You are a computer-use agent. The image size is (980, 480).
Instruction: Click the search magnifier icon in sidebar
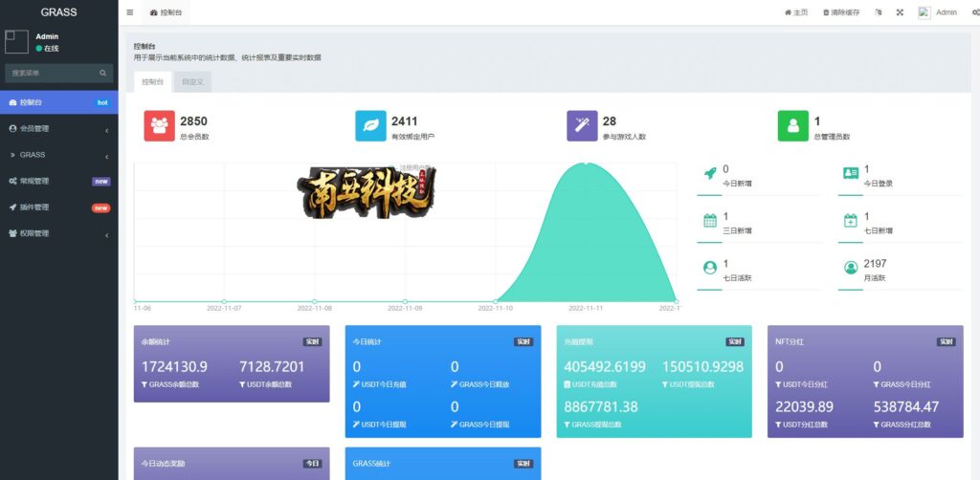(x=103, y=73)
